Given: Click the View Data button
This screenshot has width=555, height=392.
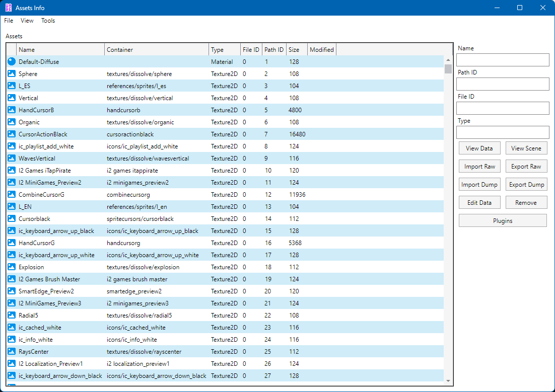Looking at the screenshot, I should point(479,148).
